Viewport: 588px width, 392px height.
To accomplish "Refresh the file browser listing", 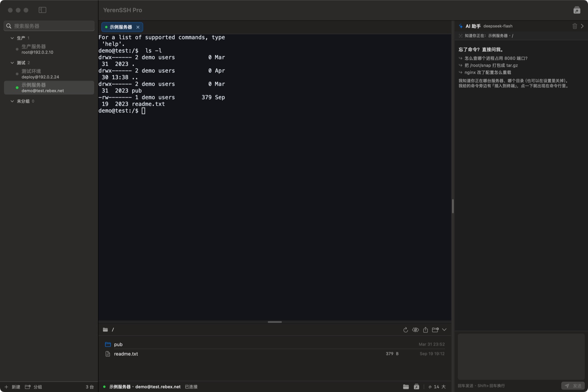I will 405,330.
